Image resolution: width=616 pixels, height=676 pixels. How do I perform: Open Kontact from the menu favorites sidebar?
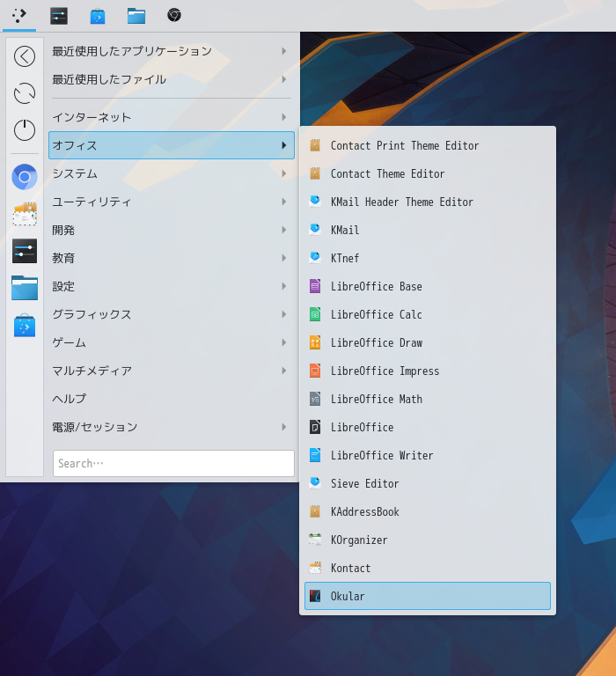(x=25, y=214)
